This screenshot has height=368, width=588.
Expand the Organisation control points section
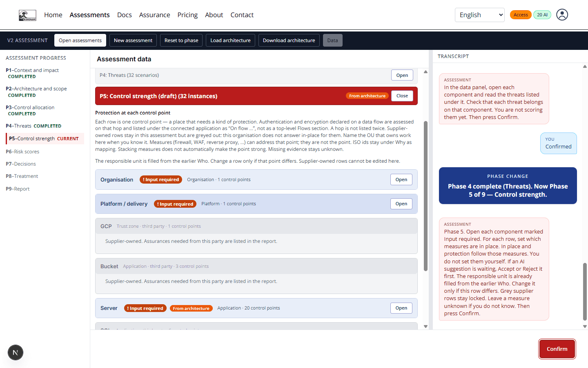[x=401, y=180]
